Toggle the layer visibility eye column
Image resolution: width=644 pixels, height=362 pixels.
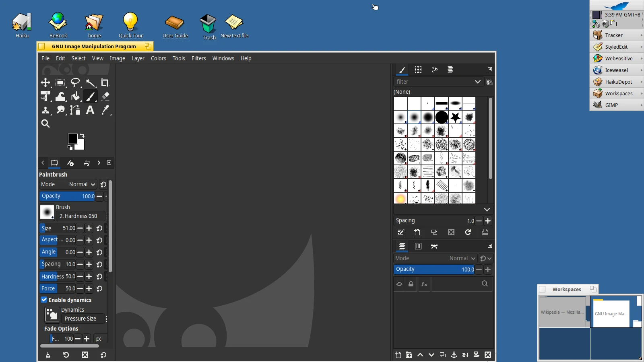point(399,284)
